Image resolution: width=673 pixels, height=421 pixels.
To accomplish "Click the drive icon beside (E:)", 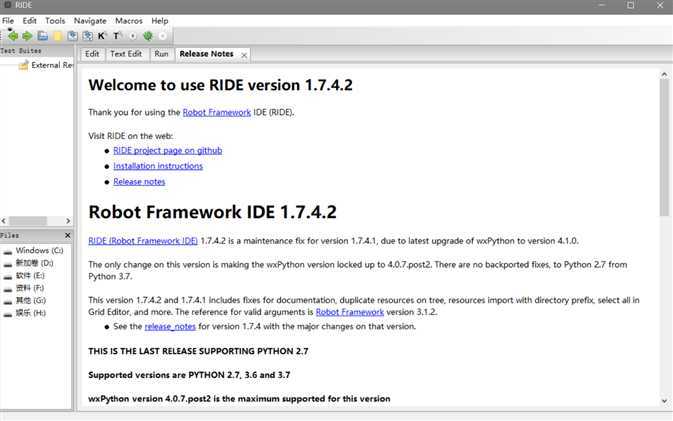I will 8,276.
